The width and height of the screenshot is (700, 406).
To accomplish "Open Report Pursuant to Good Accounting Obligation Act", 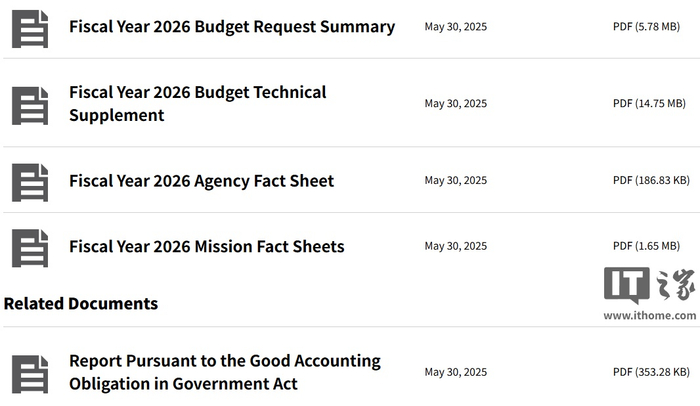I will pyautogui.click(x=224, y=372).
